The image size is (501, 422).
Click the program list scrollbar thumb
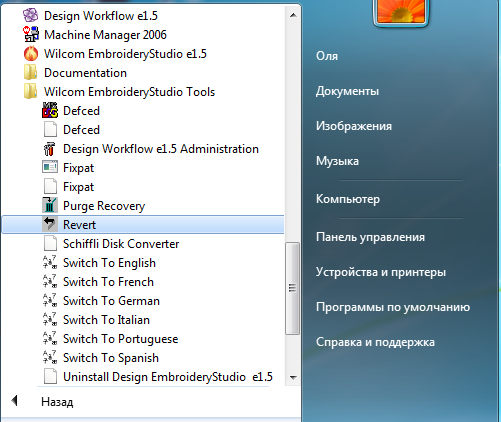293,288
